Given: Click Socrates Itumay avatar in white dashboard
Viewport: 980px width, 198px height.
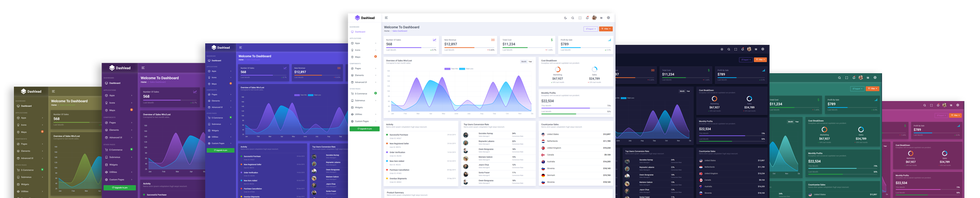Looking at the screenshot, I should 466,135.
